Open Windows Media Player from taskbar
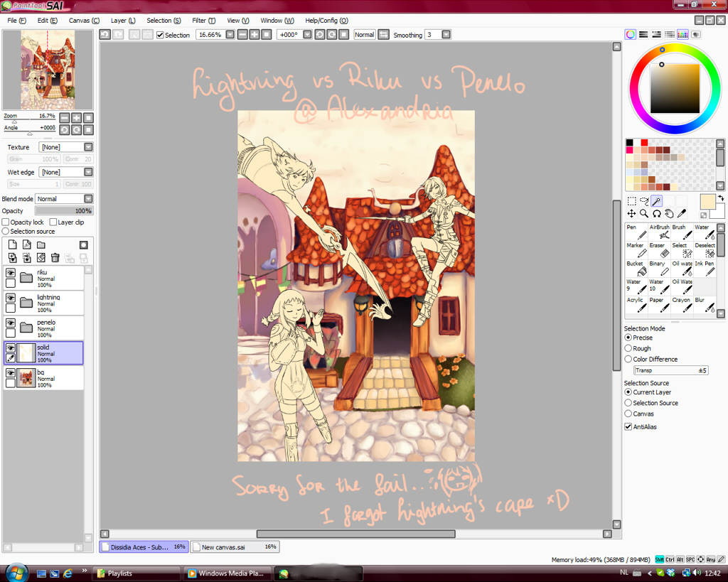Image resolution: width=728 pixels, height=582 pixels. click(x=227, y=573)
